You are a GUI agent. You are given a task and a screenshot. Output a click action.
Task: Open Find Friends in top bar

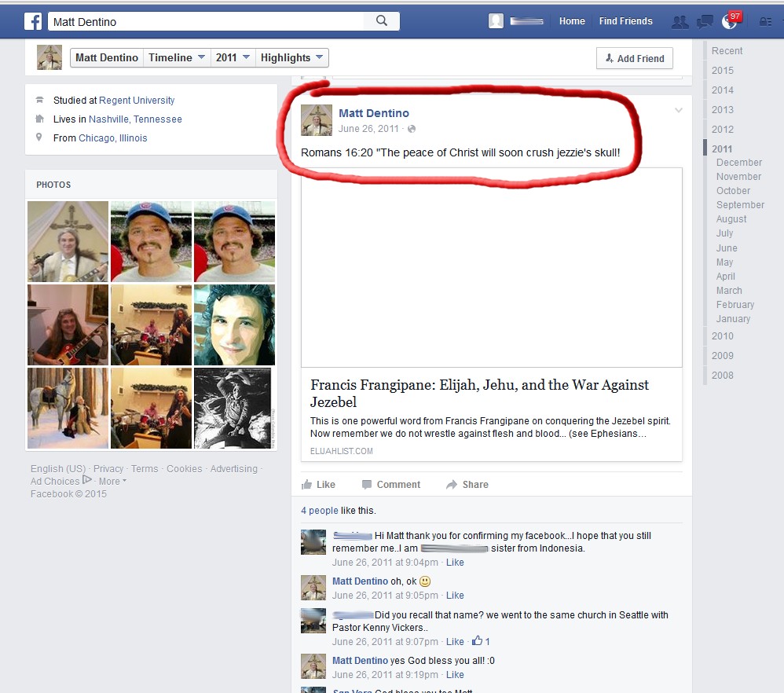[x=625, y=21]
